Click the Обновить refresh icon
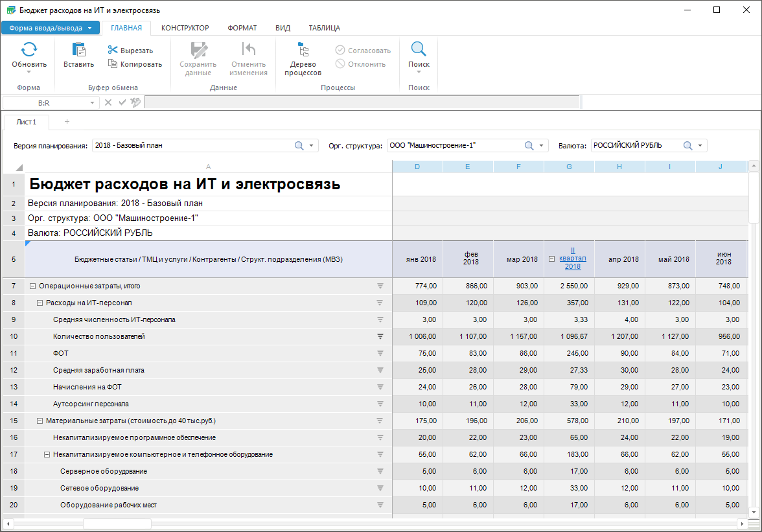The height and width of the screenshot is (532, 762). click(29, 50)
